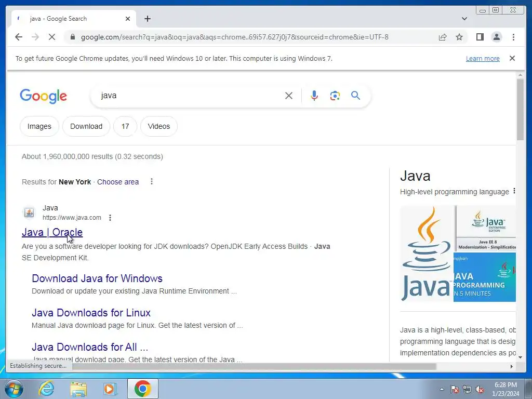This screenshot has height=399, width=532.
Task: Click the scroll up arrow on vertical scrollbar
Action: [520, 75]
